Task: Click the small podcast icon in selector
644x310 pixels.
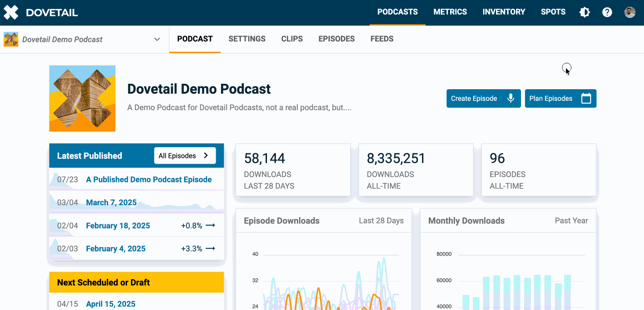Action: tap(11, 39)
